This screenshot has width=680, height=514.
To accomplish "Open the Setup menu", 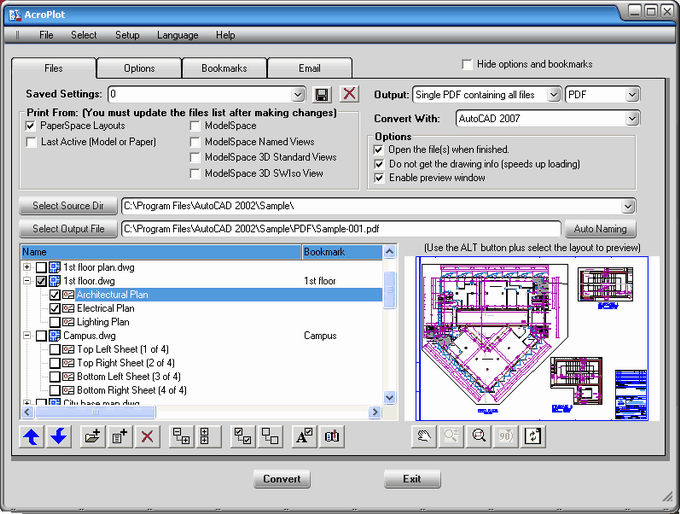I will point(127,35).
